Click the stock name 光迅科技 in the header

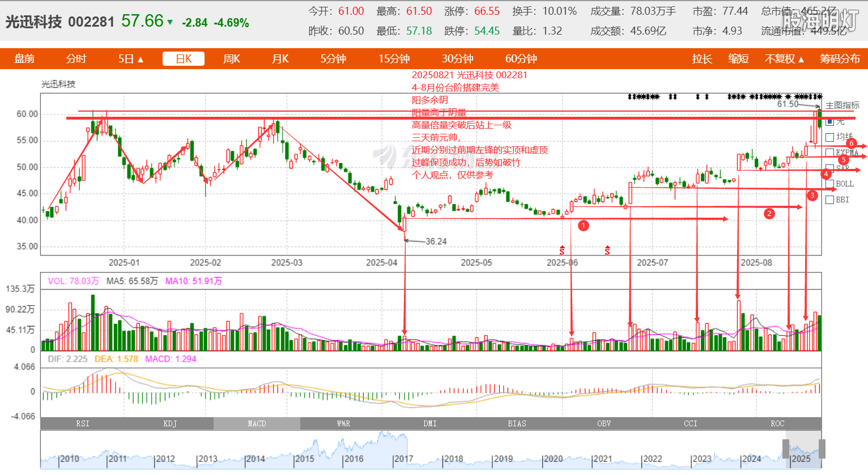pos(33,22)
